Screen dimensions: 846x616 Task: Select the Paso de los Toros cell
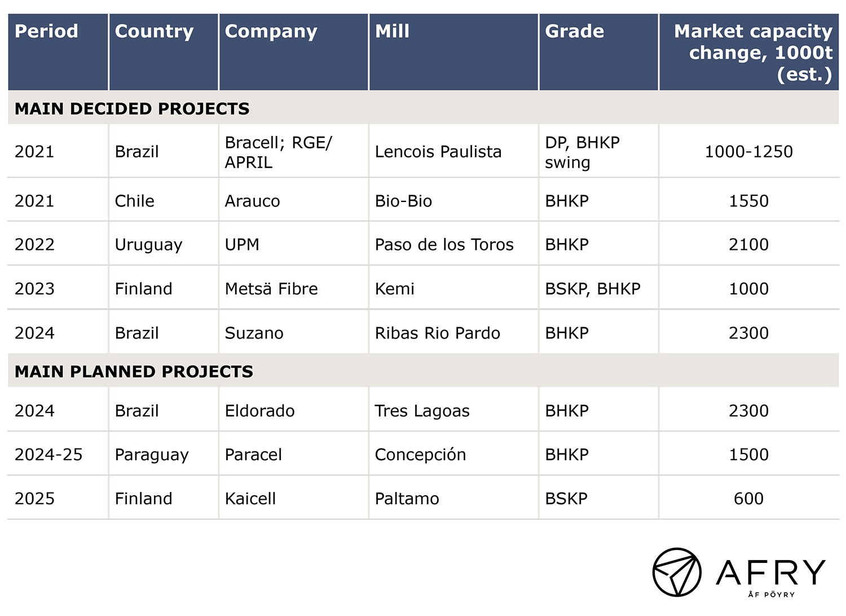444,245
